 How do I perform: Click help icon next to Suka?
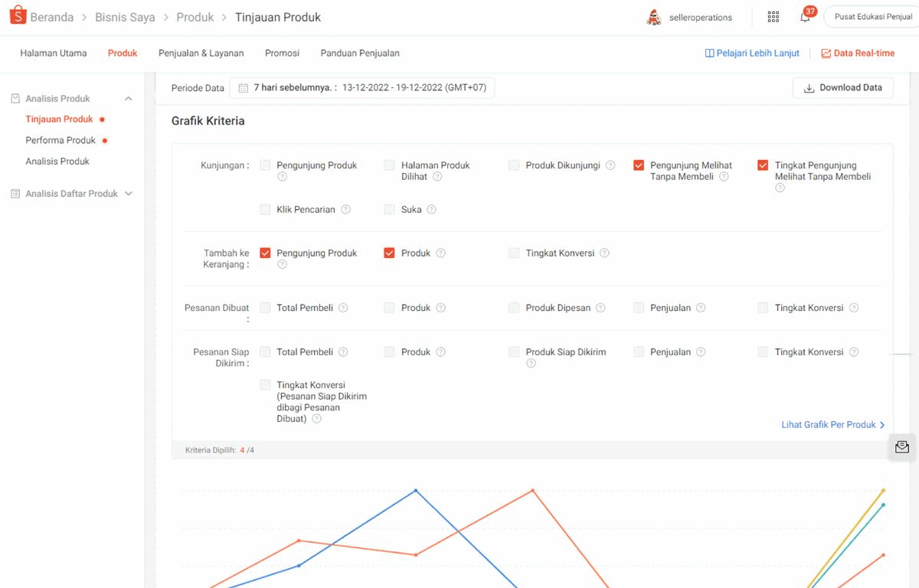(432, 209)
